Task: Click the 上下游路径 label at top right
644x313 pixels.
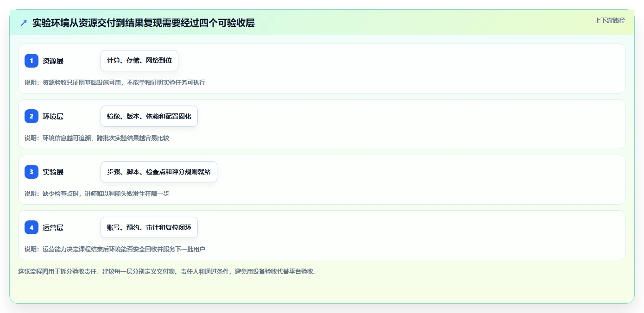Action: [x=610, y=20]
